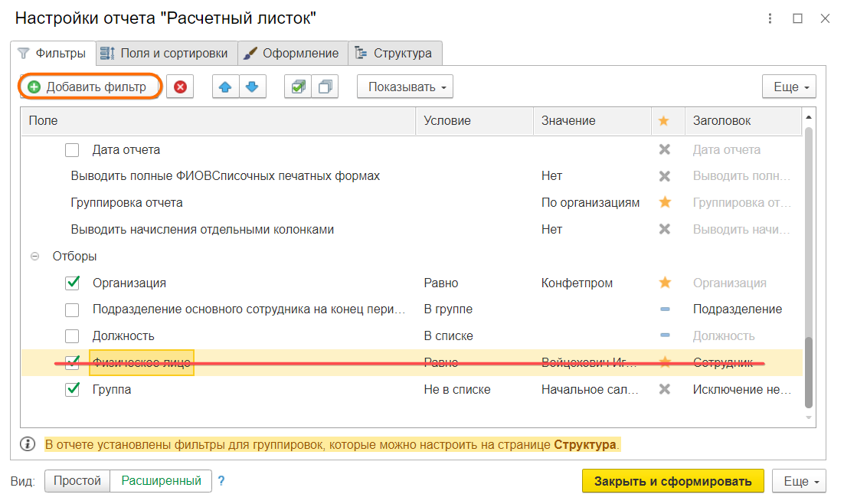Select 'Выводить полные ФИОВСписочных печатных формах' row
The width and height of the screenshot is (844, 504).
click(412, 176)
